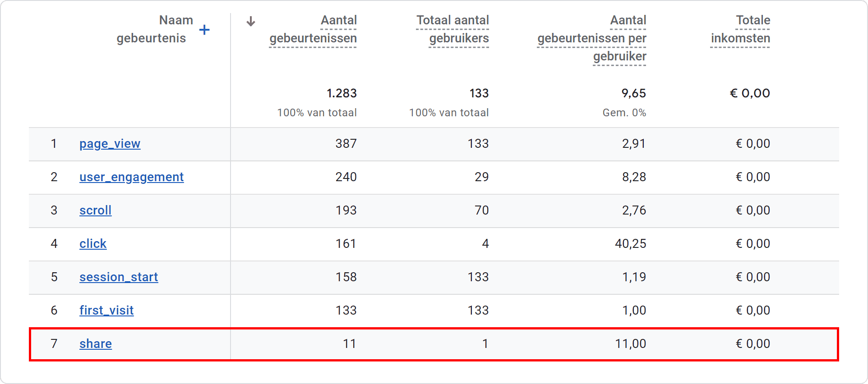Sort by Totale inkomsten column header
Viewport: 868px width, 384px height.
pyautogui.click(x=740, y=29)
